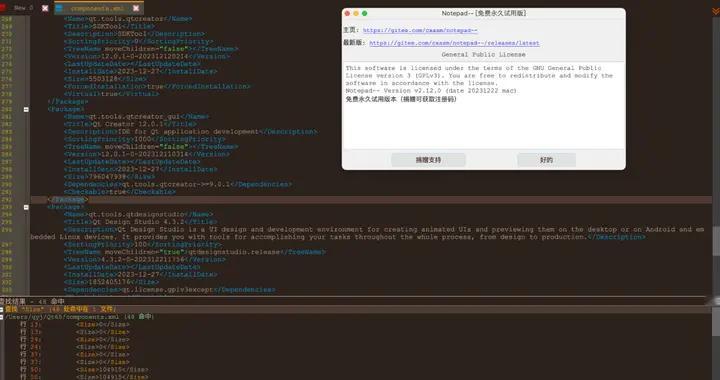
Task: Click SortingPriority value 100 under Design Studio
Action: (x=140, y=245)
